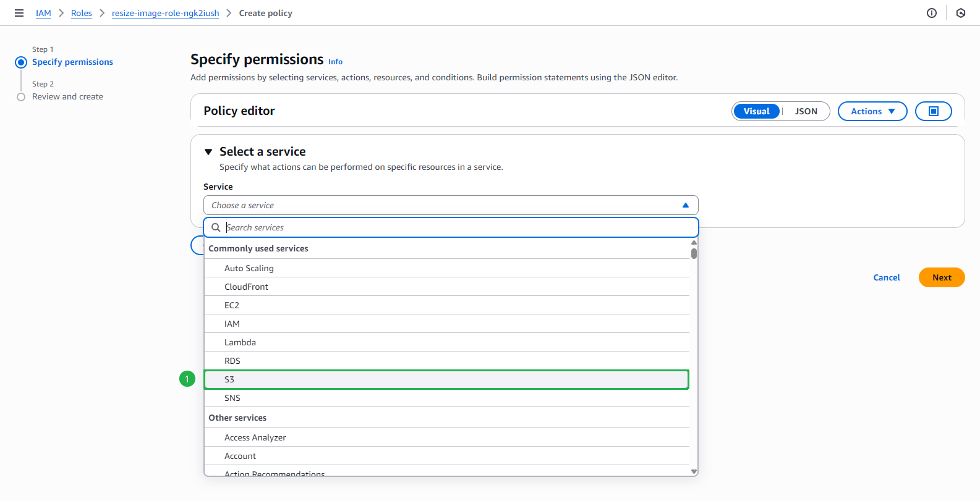Choose CloudFront from the service list

point(446,287)
